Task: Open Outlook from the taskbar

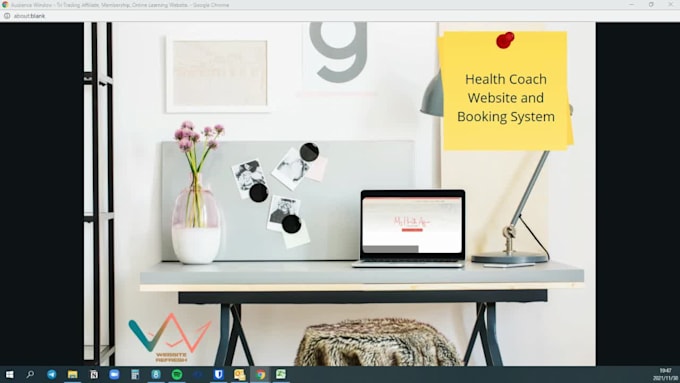Action: [x=239, y=374]
